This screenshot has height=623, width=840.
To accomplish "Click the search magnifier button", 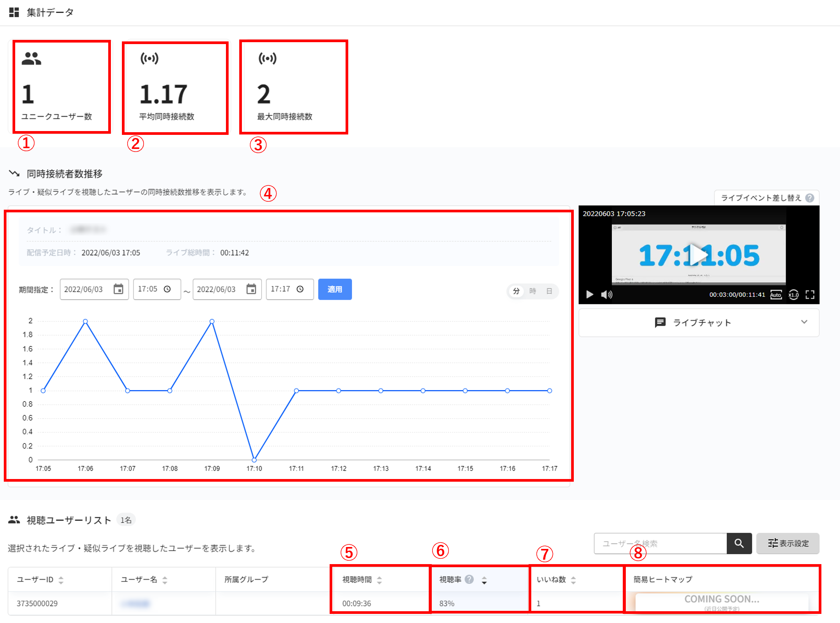I will pyautogui.click(x=739, y=543).
